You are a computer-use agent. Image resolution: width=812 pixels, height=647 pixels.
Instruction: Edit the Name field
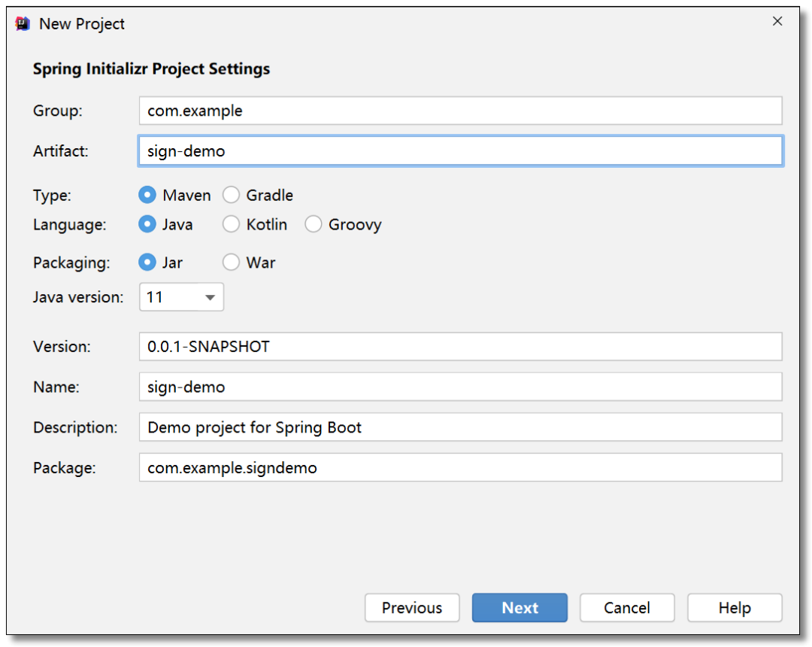click(x=460, y=387)
